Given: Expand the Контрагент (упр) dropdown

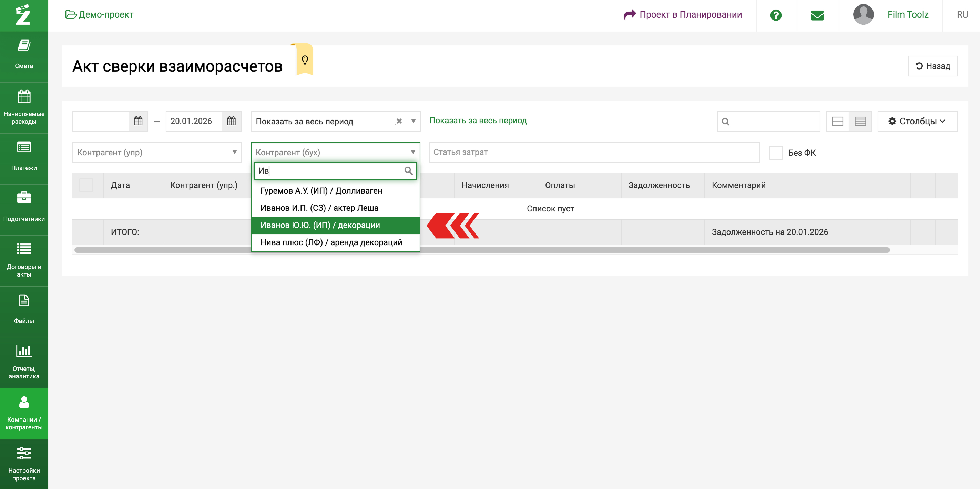Looking at the screenshot, I should (157, 153).
